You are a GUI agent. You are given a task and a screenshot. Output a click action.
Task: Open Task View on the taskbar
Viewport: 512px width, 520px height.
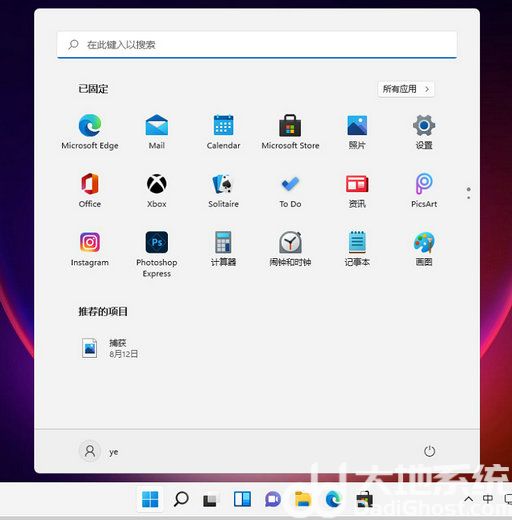pyautogui.click(x=210, y=500)
